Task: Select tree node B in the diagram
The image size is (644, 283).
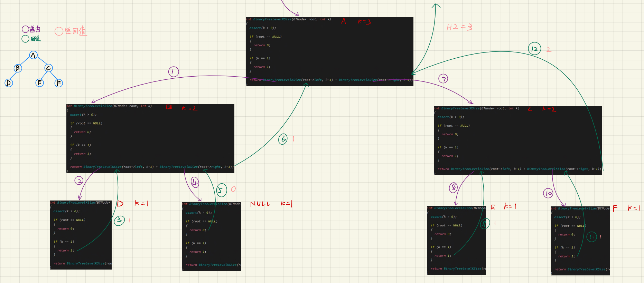Action: (18, 68)
